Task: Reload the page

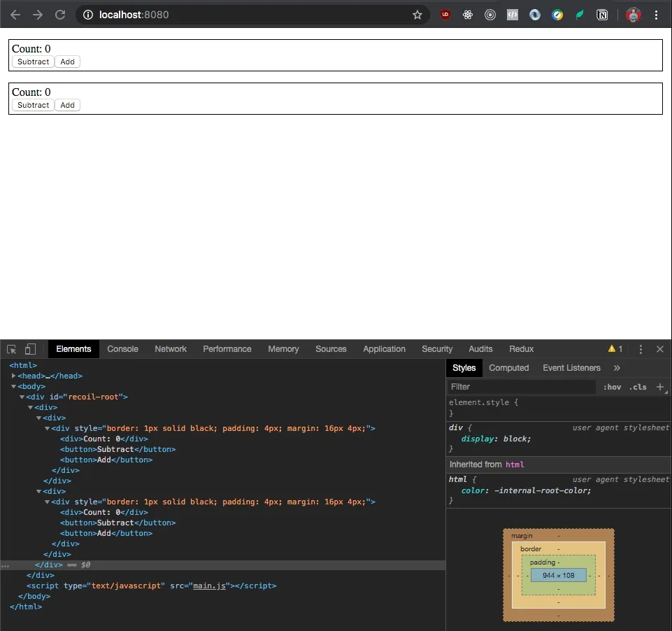Action: (60, 15)
